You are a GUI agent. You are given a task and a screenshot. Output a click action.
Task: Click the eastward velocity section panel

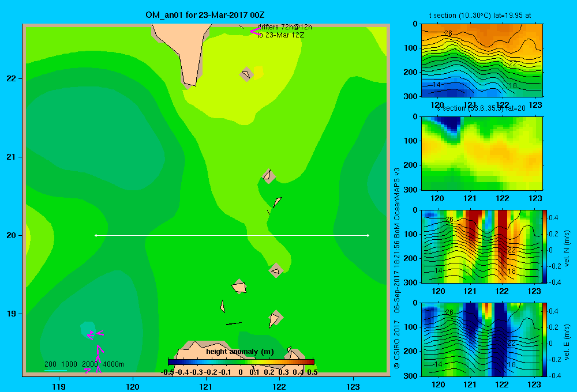click(482, 340)
